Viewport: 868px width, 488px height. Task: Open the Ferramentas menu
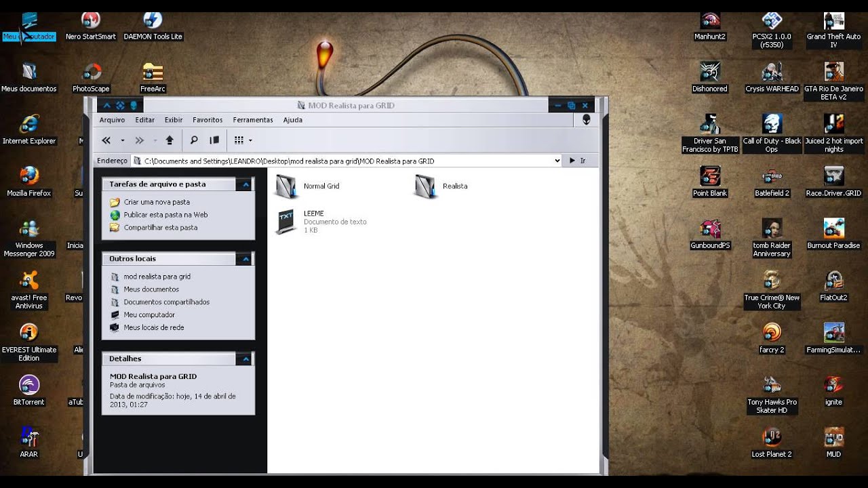253,120
